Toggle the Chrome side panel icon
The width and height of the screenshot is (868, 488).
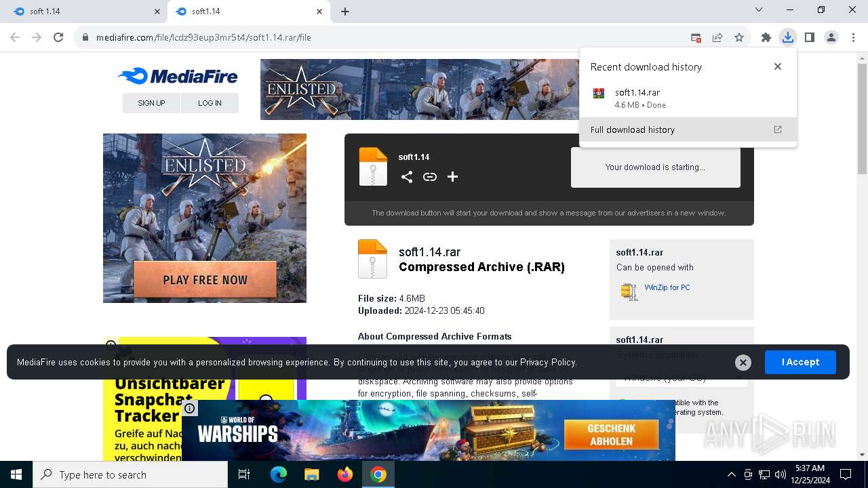pos(809,37)
